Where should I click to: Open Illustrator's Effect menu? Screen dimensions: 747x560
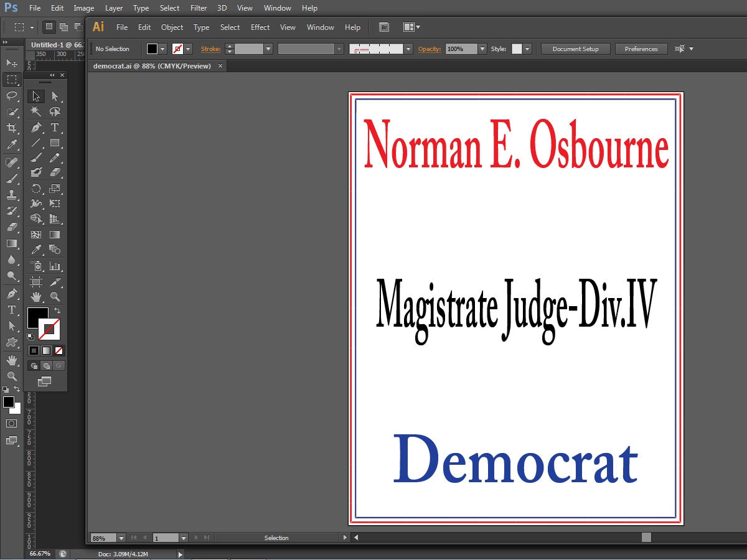tap(260, 27)
